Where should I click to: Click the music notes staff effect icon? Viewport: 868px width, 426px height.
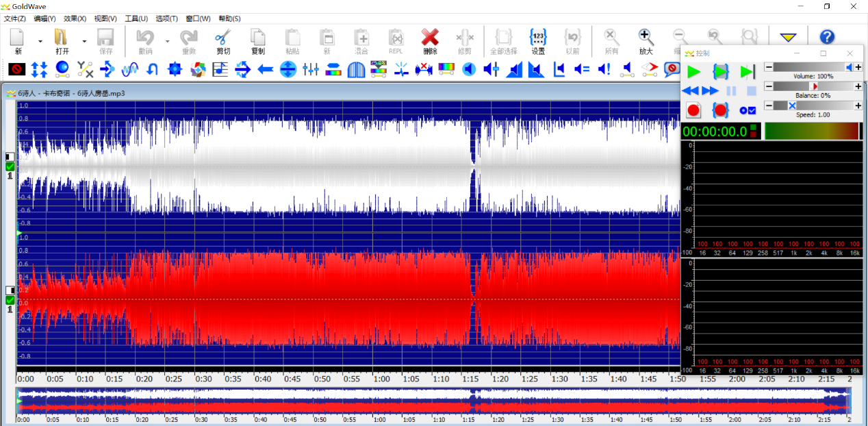click(x=220, y=68)
